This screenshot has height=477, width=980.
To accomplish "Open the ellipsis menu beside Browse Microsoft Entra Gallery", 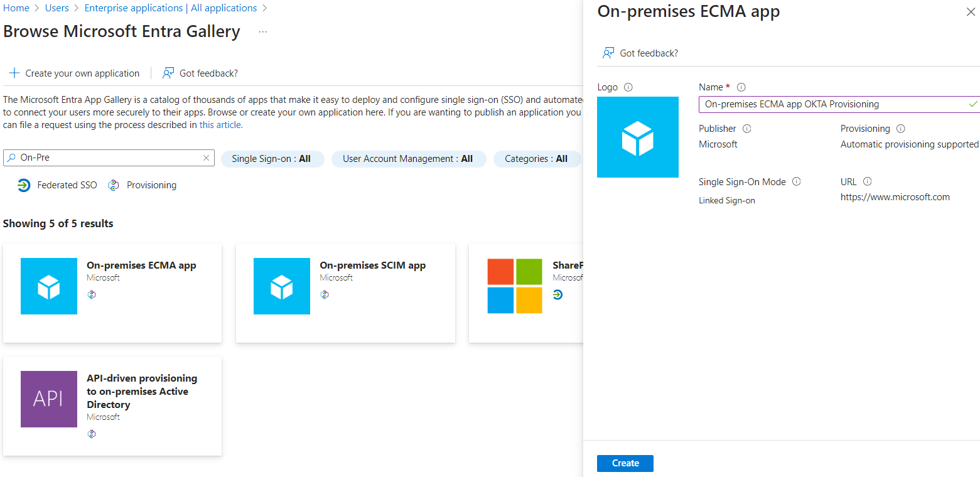I will pyautogui.click(x=263, y=32).
